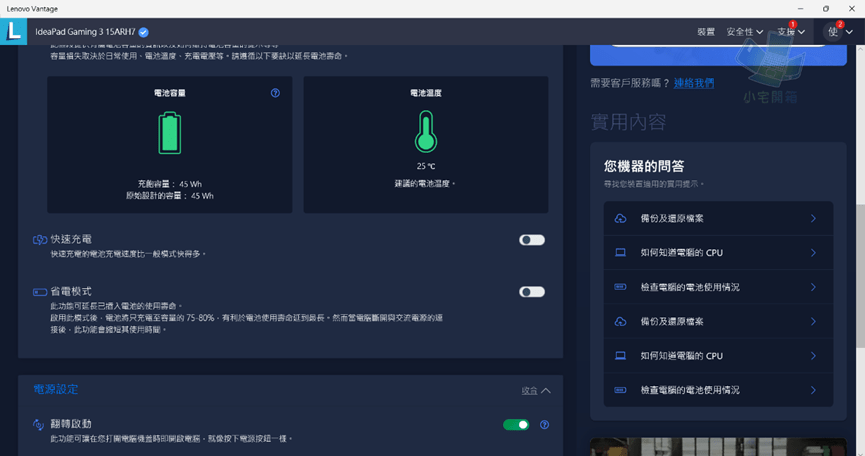Open first 檢查電腦的電池使用情況 article
Screen dimensions: 865x456
[x=718, y=287]
